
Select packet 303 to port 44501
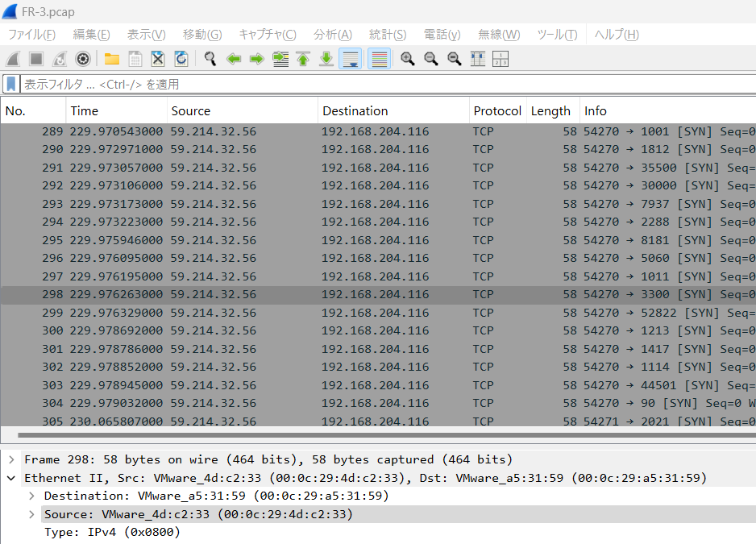point(379,385)
